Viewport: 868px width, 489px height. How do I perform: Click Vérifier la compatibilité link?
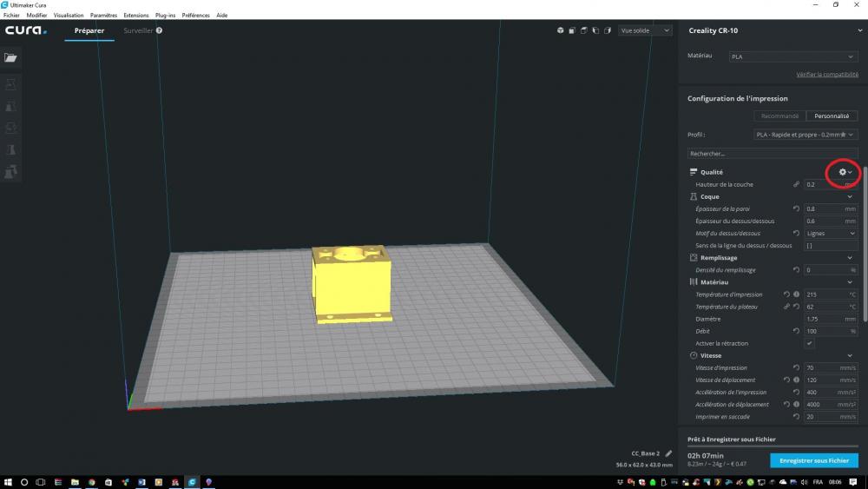pos(827,74)
